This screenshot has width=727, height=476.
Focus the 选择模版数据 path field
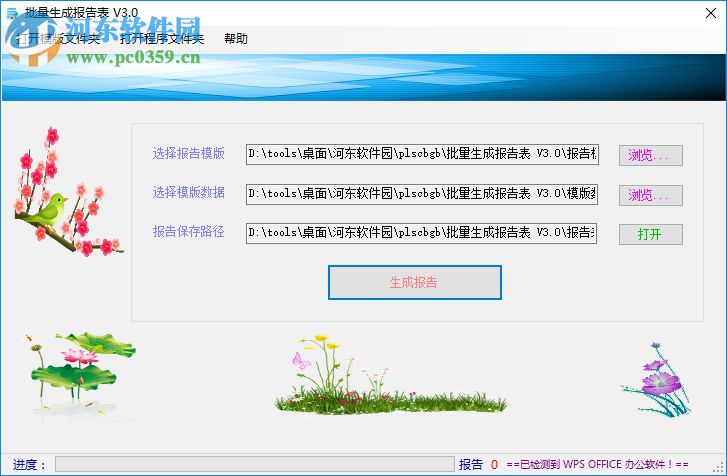422,194
